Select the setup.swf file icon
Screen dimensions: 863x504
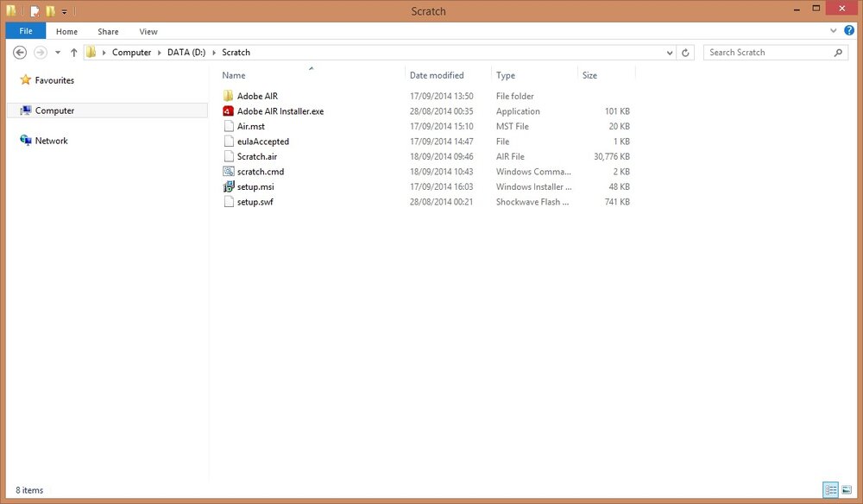click(229, 202)
